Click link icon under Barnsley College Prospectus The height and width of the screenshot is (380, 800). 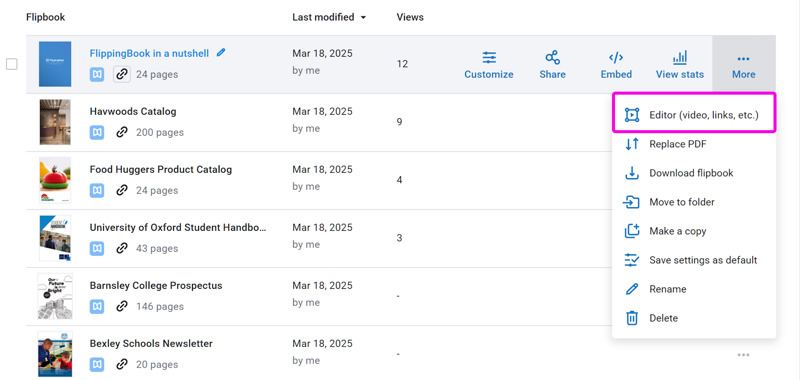[121, 307]
